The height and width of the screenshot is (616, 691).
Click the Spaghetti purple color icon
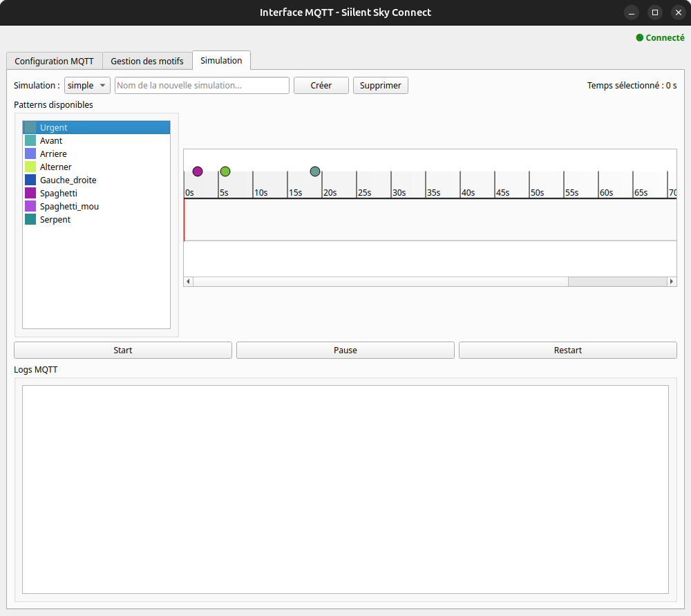(30, 194)
